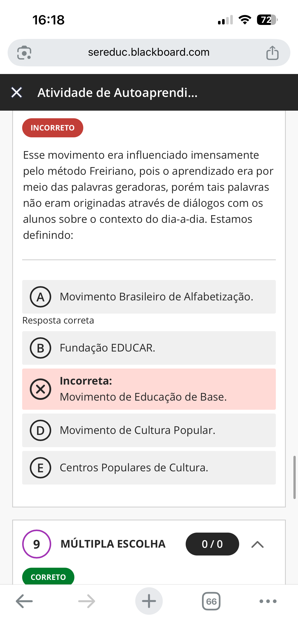Click the vertical page scrollbar
The width and height of the screenshot is (298, 644).
pos(294,477)
